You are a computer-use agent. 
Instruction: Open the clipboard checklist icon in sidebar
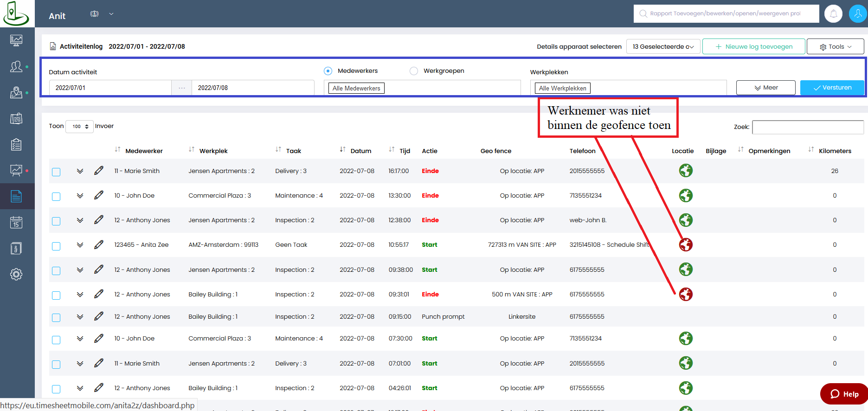pos(16,145)
